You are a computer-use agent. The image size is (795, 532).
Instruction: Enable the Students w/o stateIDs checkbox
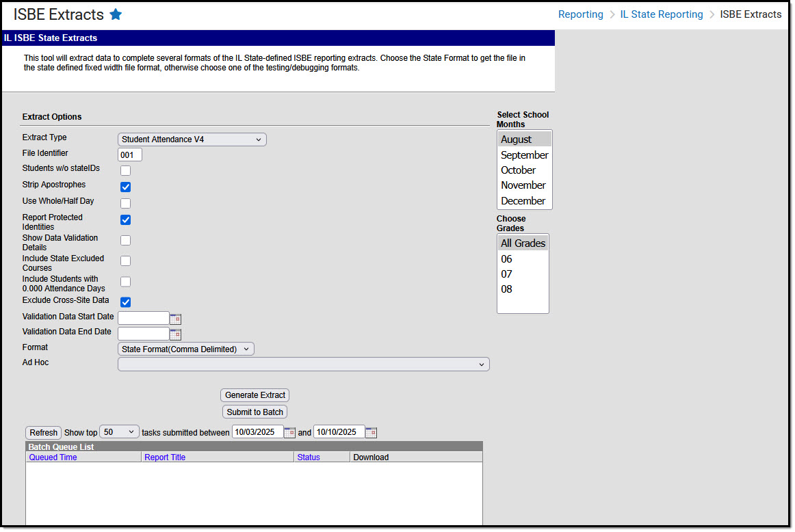click(x=125, y=170)
